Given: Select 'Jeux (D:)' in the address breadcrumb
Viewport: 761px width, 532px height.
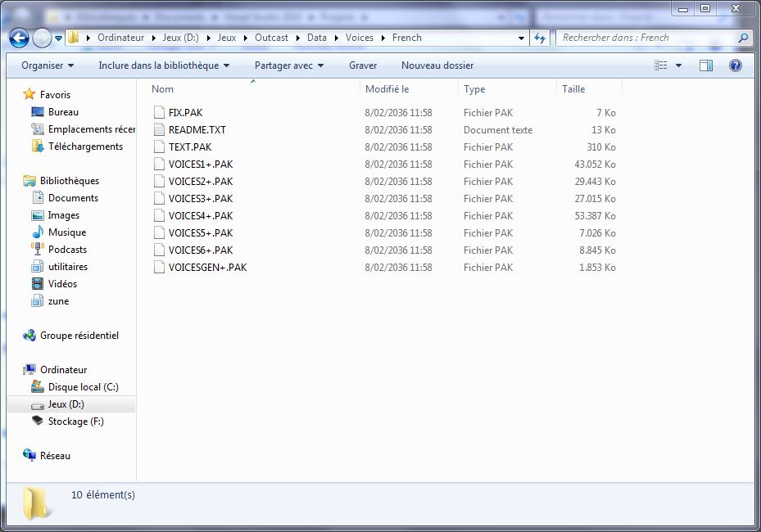Looking at the screenshot, I should [180, 38].
